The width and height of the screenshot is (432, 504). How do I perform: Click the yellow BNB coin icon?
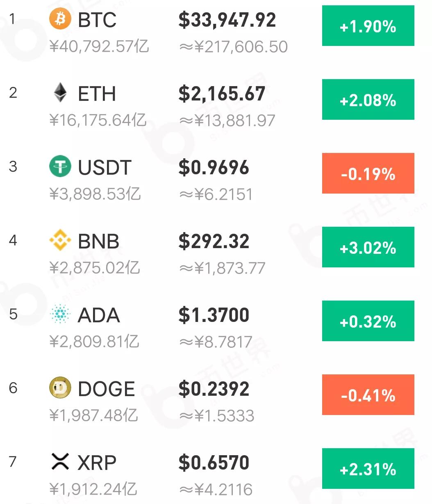click(60, 240)
